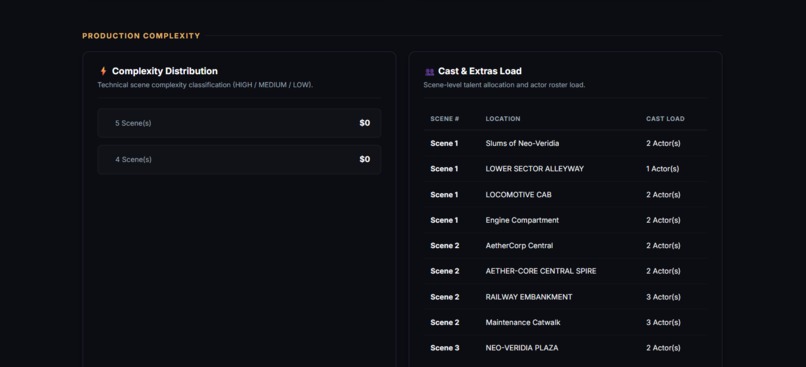Select the Maintenance Catwalk location
806x367 pixels.
coord(523,322)
